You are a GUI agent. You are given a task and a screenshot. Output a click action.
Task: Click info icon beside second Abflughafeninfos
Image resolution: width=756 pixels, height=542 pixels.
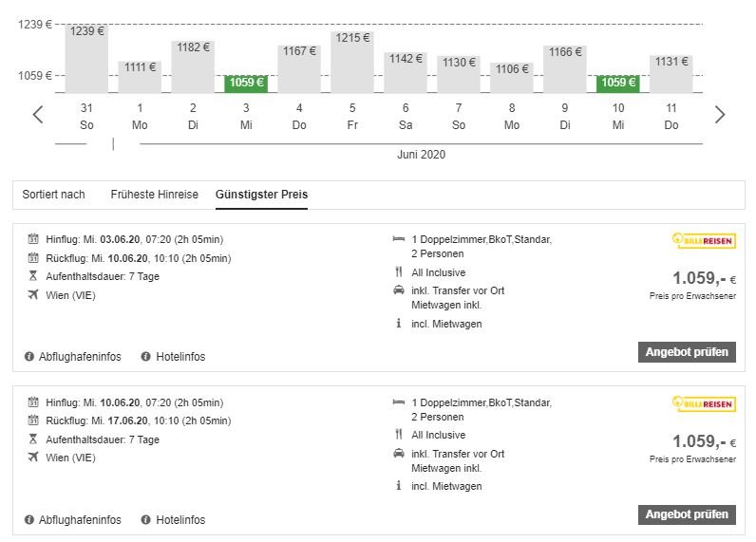coord(29,520)
